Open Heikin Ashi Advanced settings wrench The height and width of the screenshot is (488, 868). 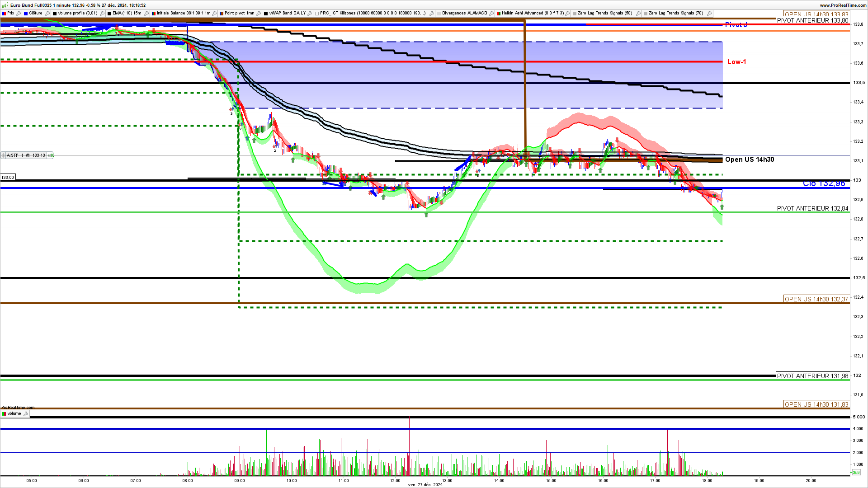(568, 14)
